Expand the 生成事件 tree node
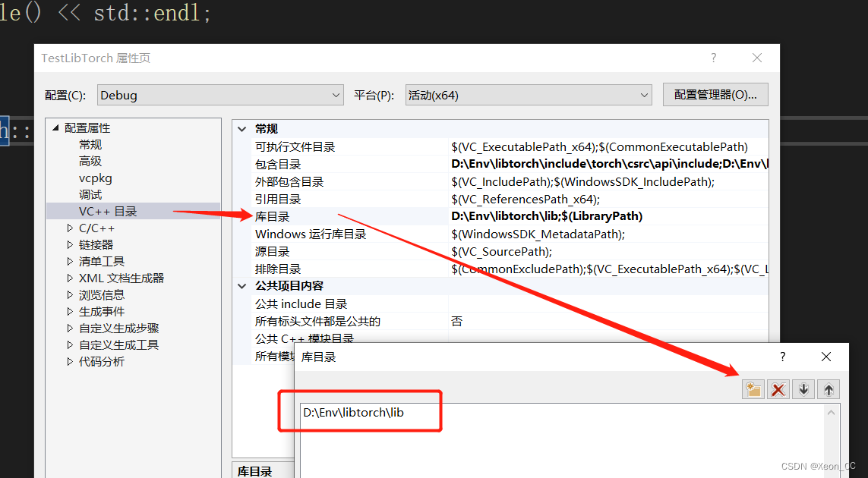Screen dimensions: 868x478 [70, 312]
